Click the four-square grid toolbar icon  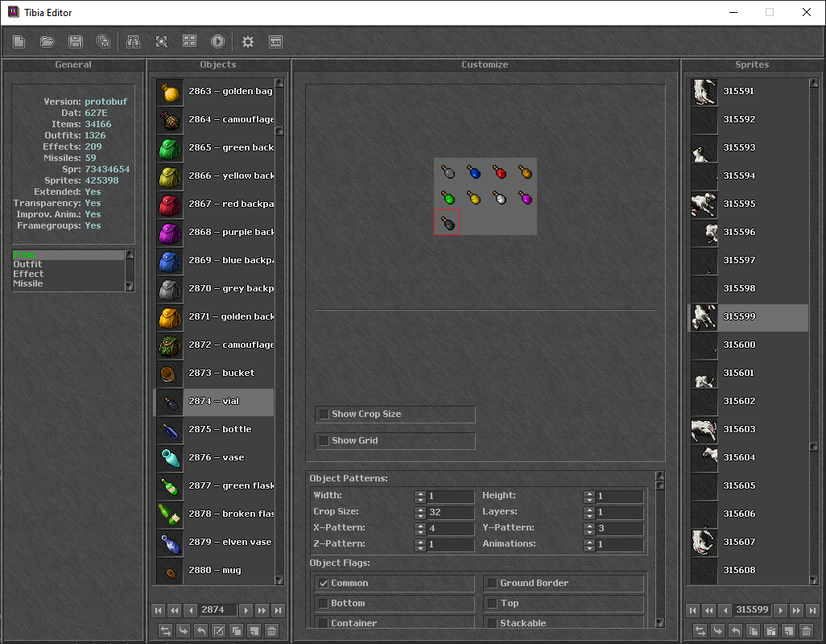click(190, 42)
